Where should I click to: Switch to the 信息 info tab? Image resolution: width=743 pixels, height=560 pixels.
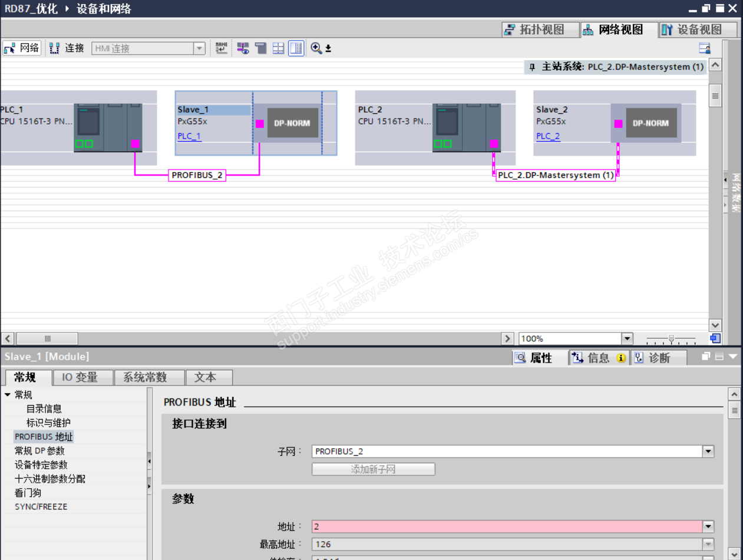click(x=599, y=358)
